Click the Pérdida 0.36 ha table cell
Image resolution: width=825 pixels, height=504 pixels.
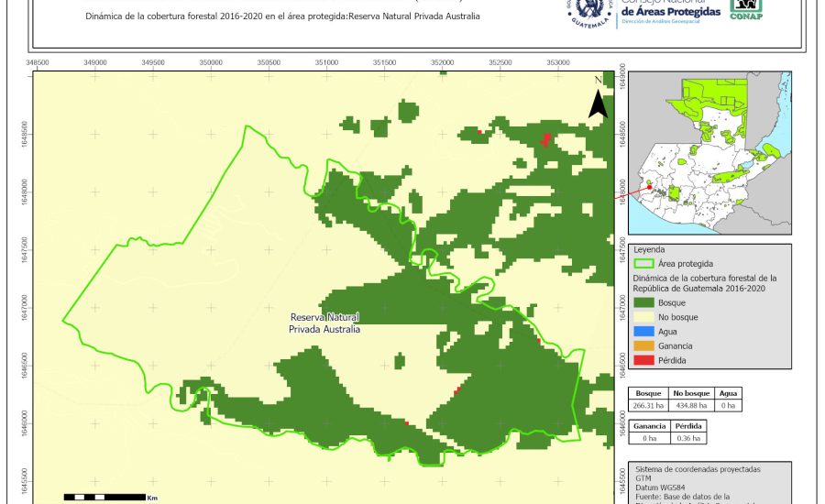(x=688, y=438)
